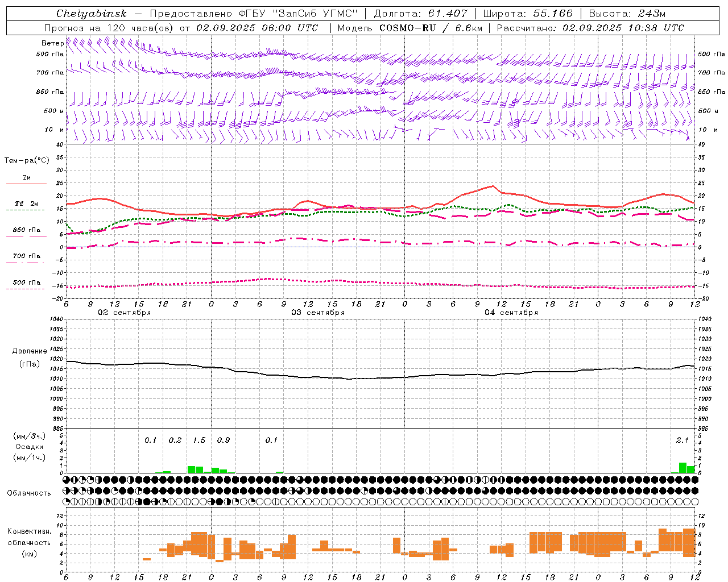The width and height of the screenshot is (728, 582).
Task: Click the 0.9 precipitation total value
Action: pyautogui.click(x=223, y=440)
